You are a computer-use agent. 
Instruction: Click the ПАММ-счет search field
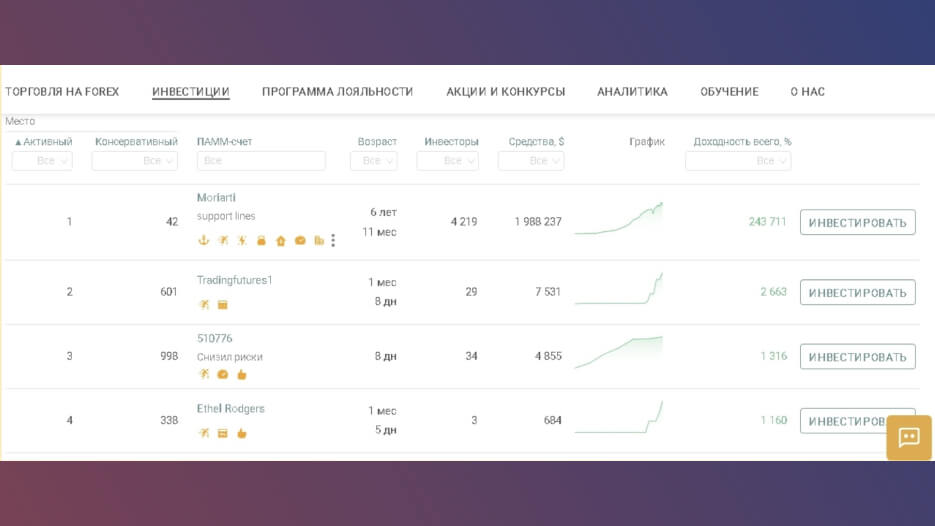[261, 161]
